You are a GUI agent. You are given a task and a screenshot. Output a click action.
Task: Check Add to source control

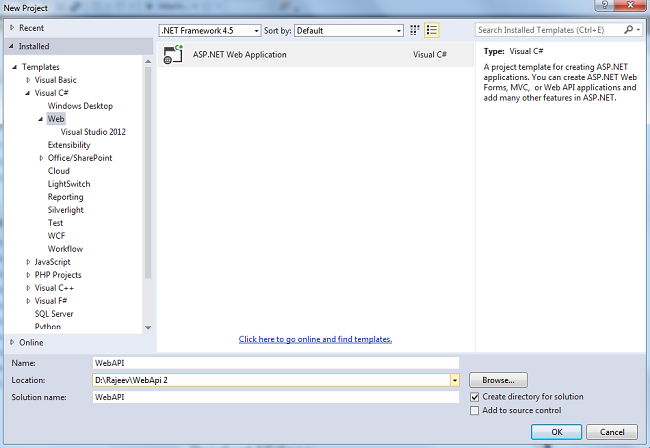475,410
